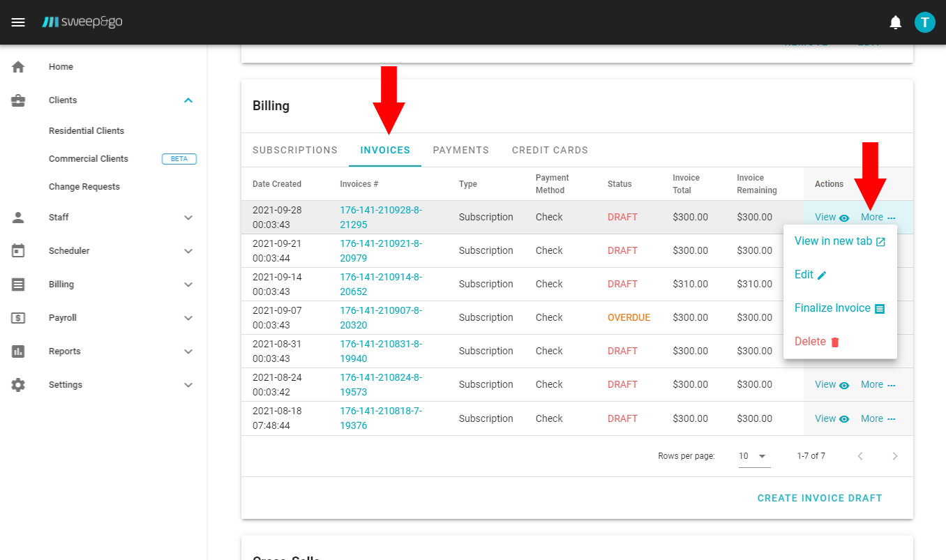View the 2021-08-18 invoice via eye icon
The height and width of the screenshot is (560, 946).
[x=844, y=419]
